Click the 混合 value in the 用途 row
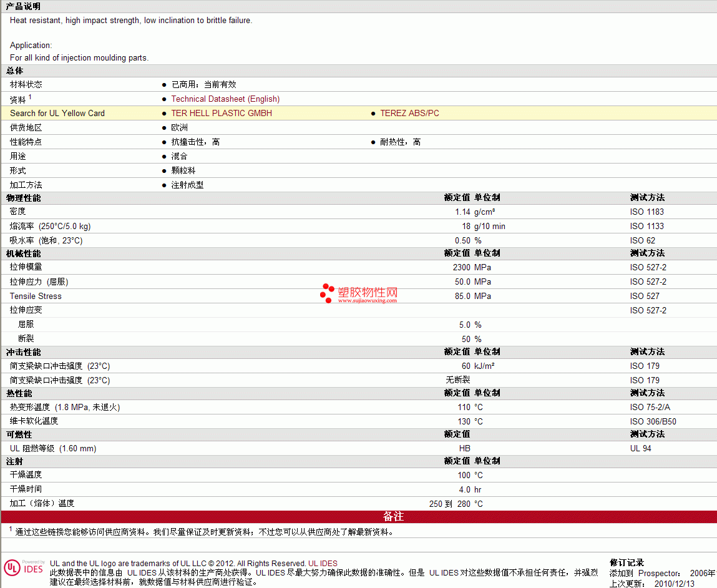The width and height of the screenshot is (717, 588). pyautogui.click(x=180, y=157)
